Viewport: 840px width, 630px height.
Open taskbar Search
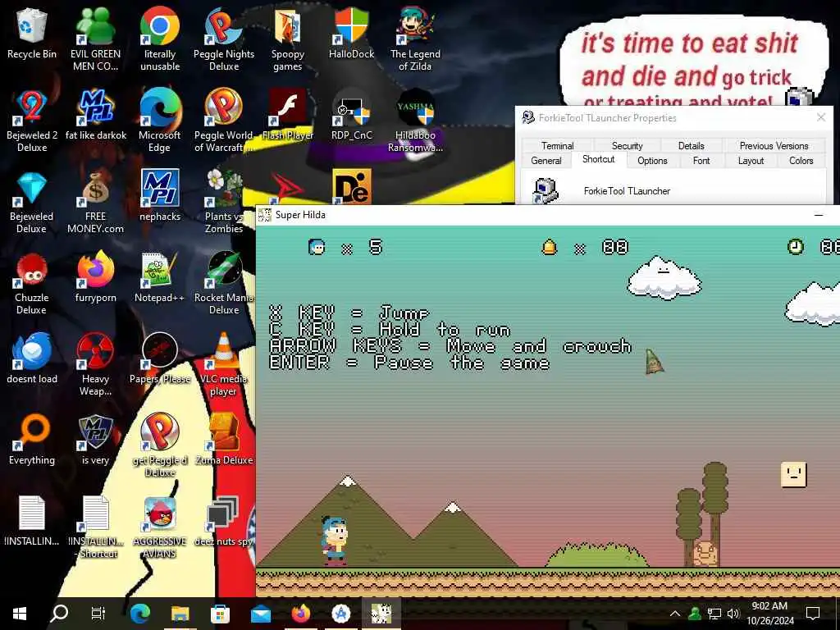59,614
